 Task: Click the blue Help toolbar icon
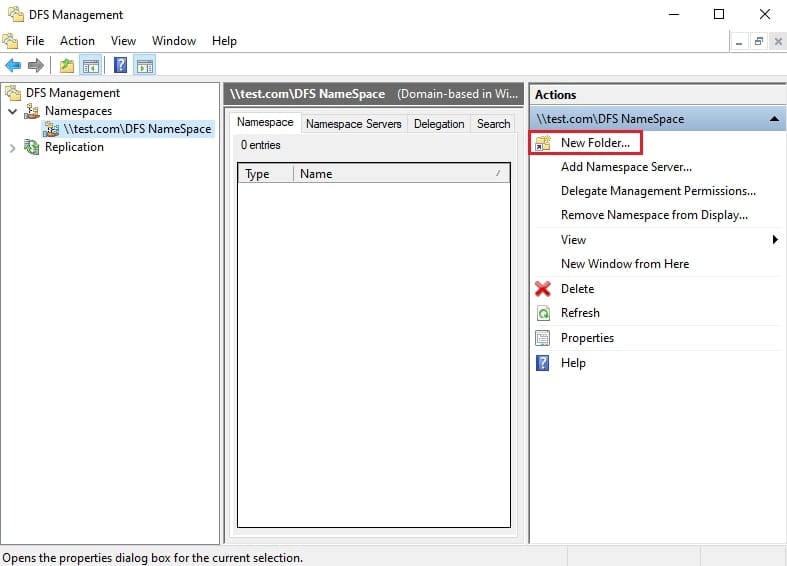pos(120,65)
